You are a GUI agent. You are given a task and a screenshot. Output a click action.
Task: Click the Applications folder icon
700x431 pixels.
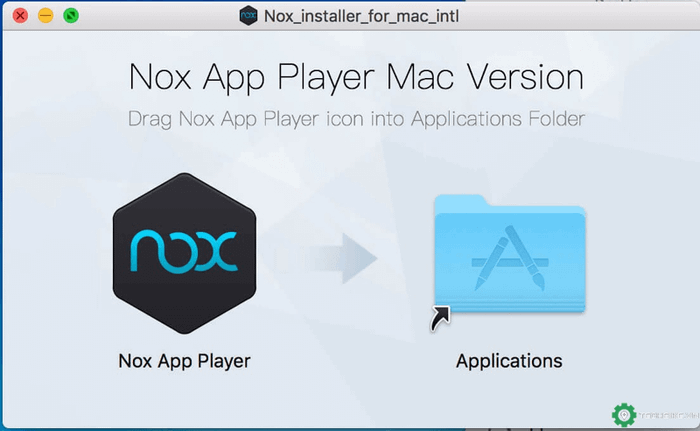[x=509, y=260]
